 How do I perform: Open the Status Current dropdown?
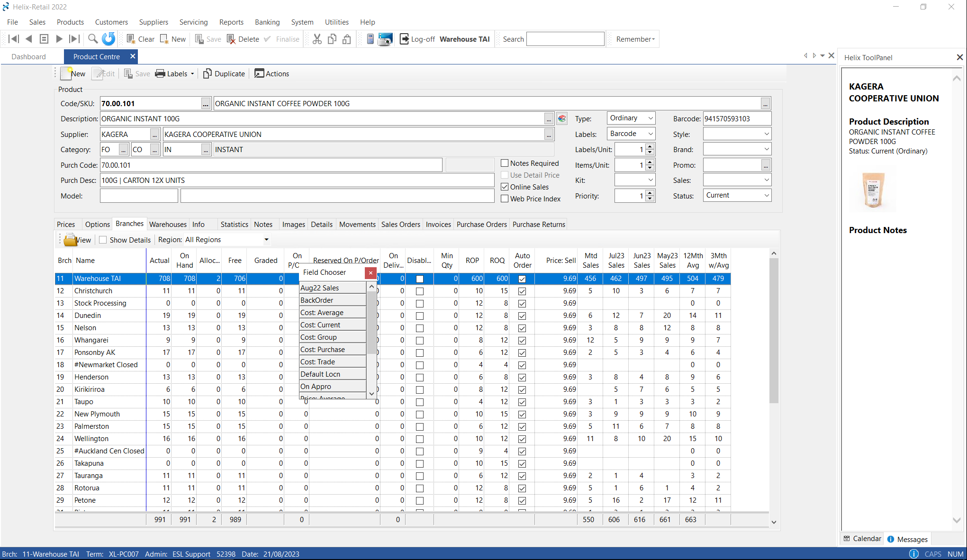pyautogui.click(x=766, y=195)
